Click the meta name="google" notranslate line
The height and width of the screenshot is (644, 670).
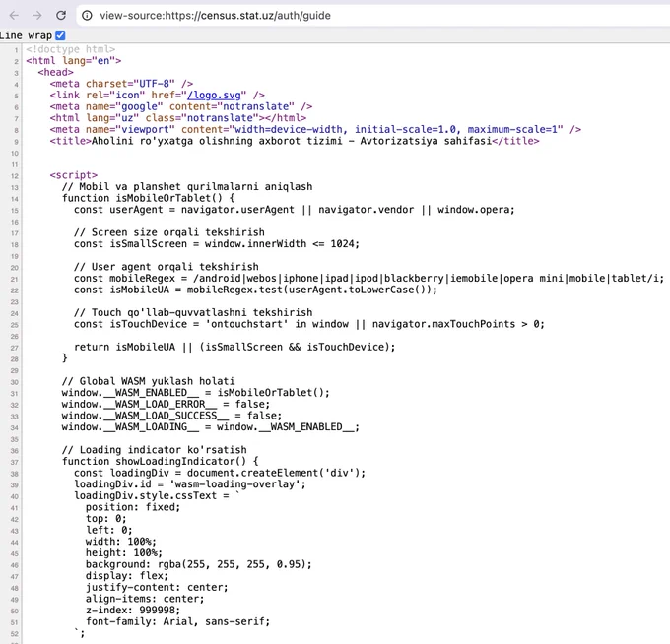181,106
